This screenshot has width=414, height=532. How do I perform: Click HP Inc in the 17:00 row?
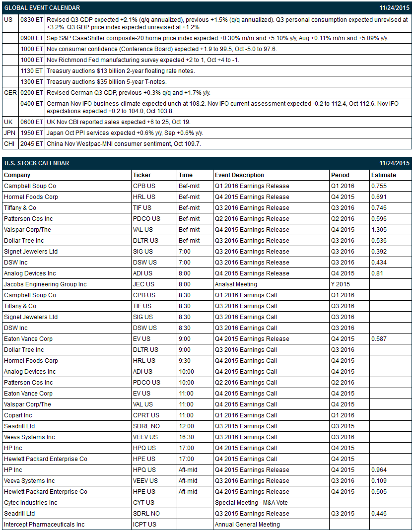(x=13, y=448)
